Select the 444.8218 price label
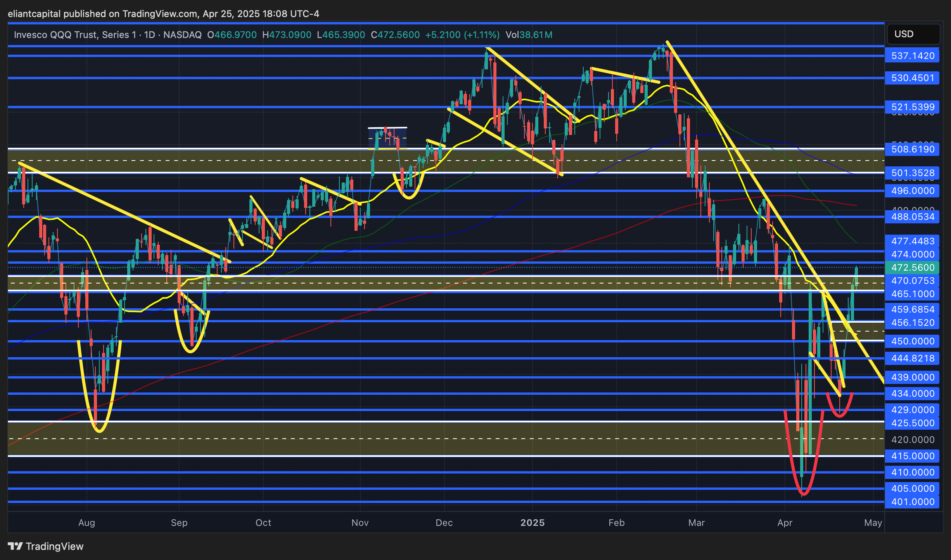Screen dimensions: 951x560 [912, 358]
